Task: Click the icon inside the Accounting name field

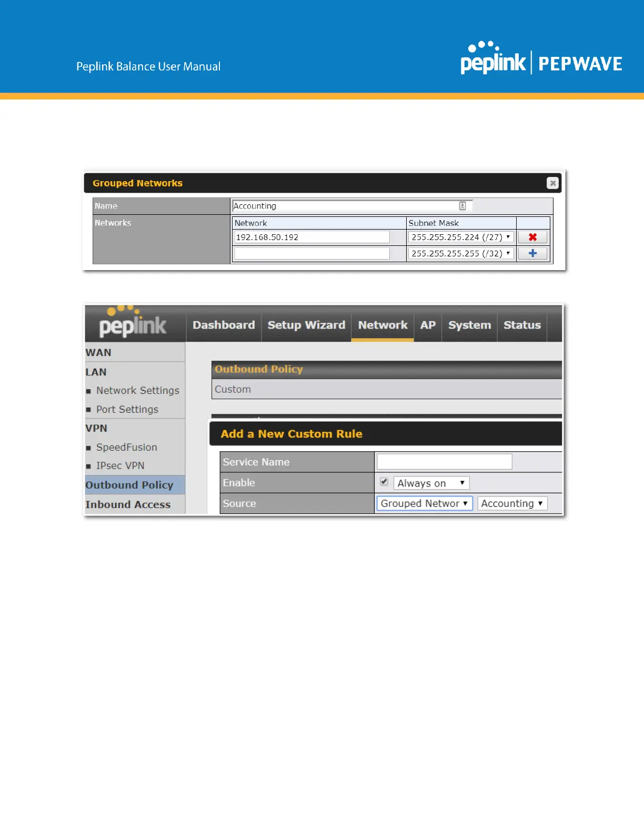Action: [462, 206]
